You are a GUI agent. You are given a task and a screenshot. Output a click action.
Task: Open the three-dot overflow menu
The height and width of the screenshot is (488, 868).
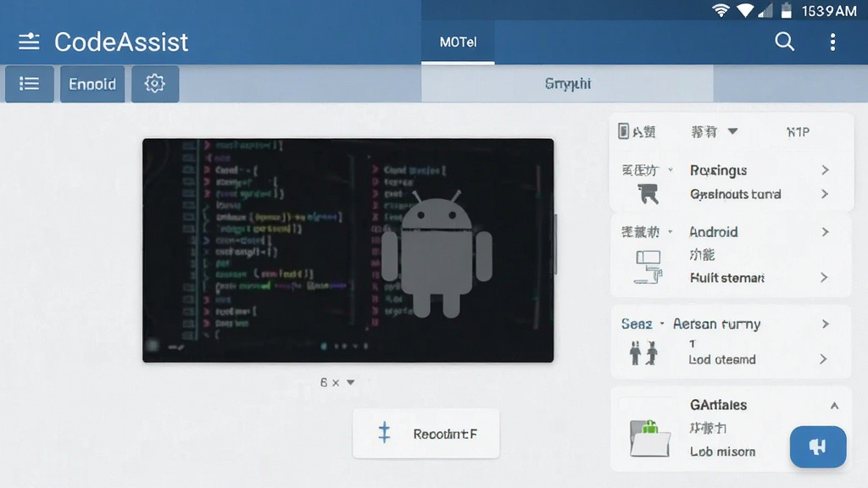pos(832,42)
